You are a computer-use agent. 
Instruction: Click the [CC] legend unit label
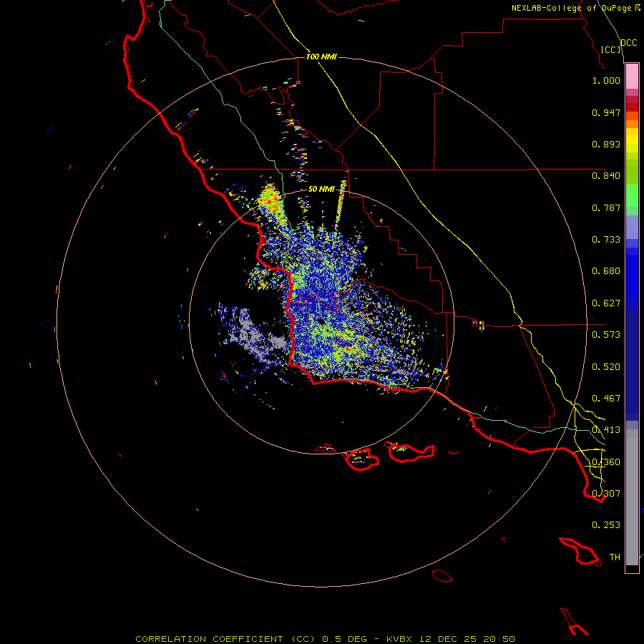coord(611,49)
